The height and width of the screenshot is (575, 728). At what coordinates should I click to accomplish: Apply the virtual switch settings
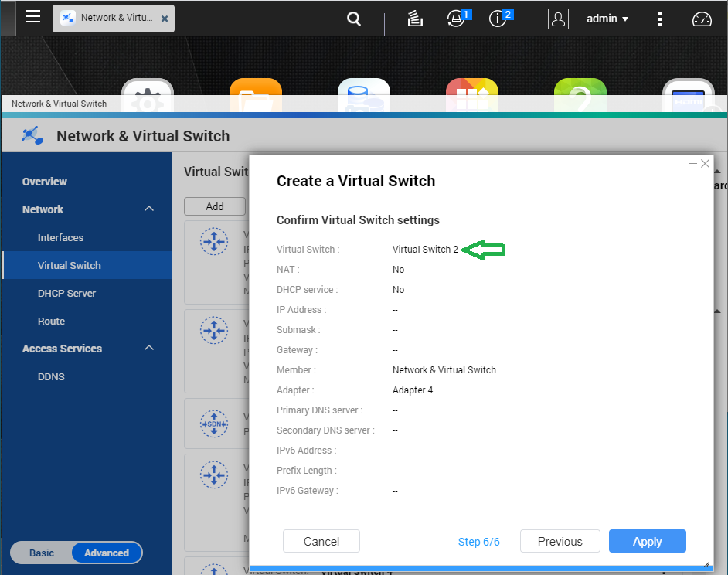coord(647,542)
